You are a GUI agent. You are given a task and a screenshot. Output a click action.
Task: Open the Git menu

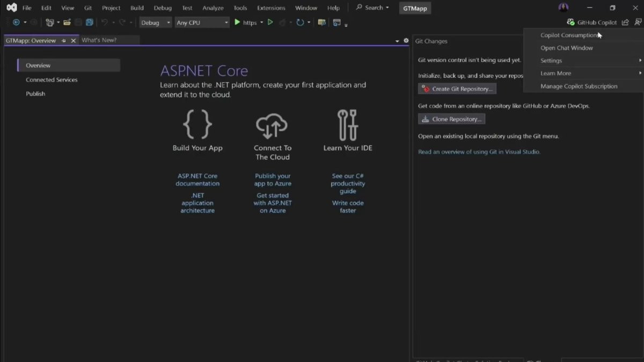point(88,8)
